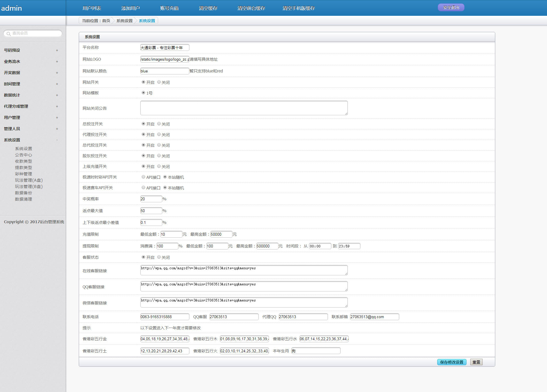This screenshot has height=392, width=547.
Task: Expand the 号码预设 menu
Action: (x=31, y=50)
